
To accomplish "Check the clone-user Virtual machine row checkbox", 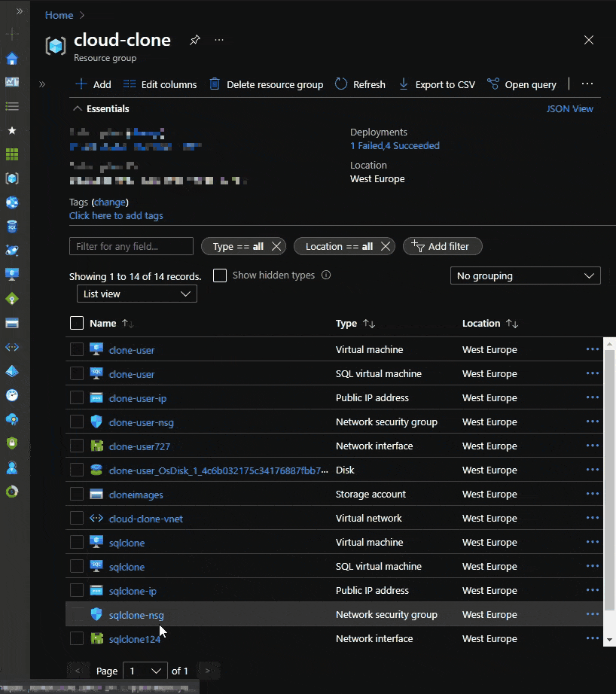I will tap(77, 349).
